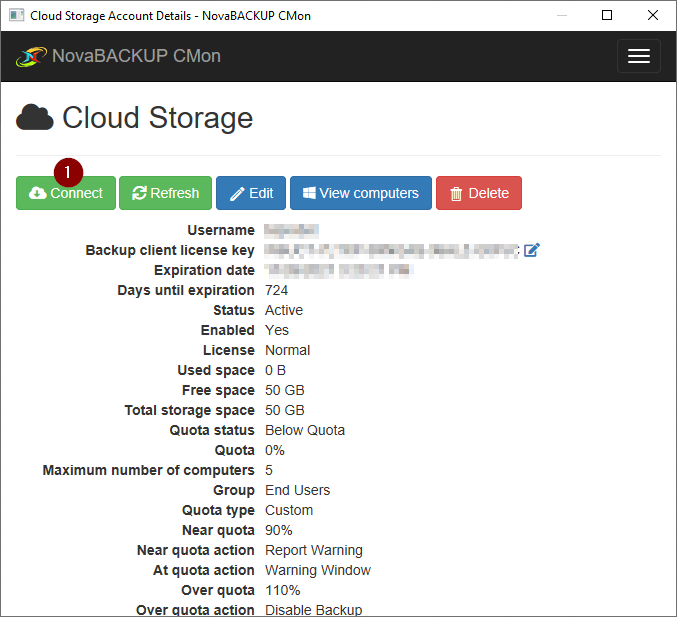This screenshot has height=617, width=677.
Task: Click the NovaBACKUP logo icon
Action: point(31,57)
